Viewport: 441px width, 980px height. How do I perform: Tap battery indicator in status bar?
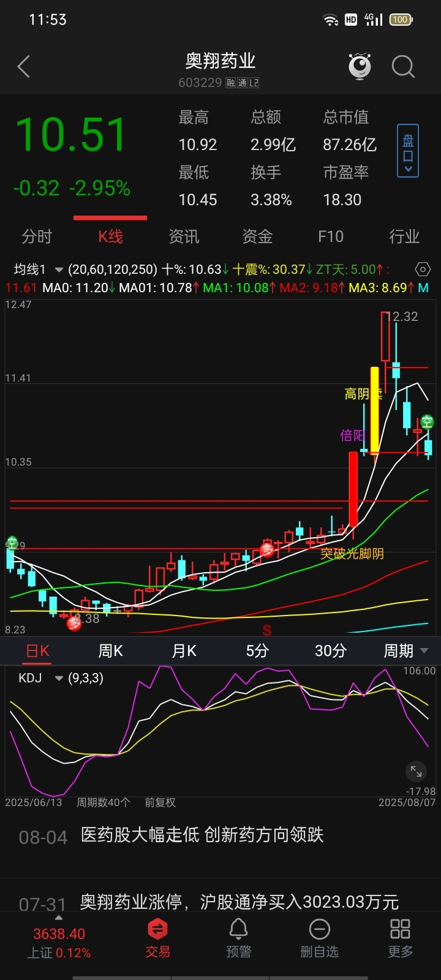pos(401,20)
